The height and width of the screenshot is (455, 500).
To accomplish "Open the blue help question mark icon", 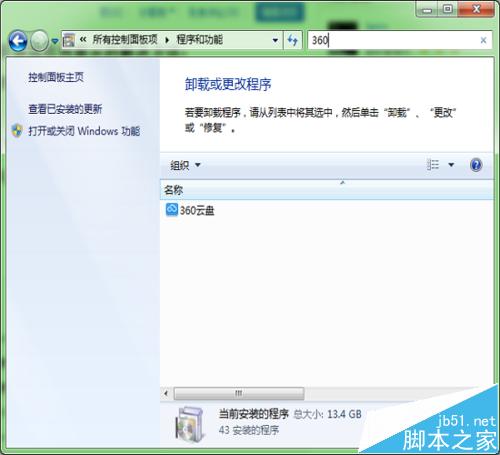I will pos(476,165).
